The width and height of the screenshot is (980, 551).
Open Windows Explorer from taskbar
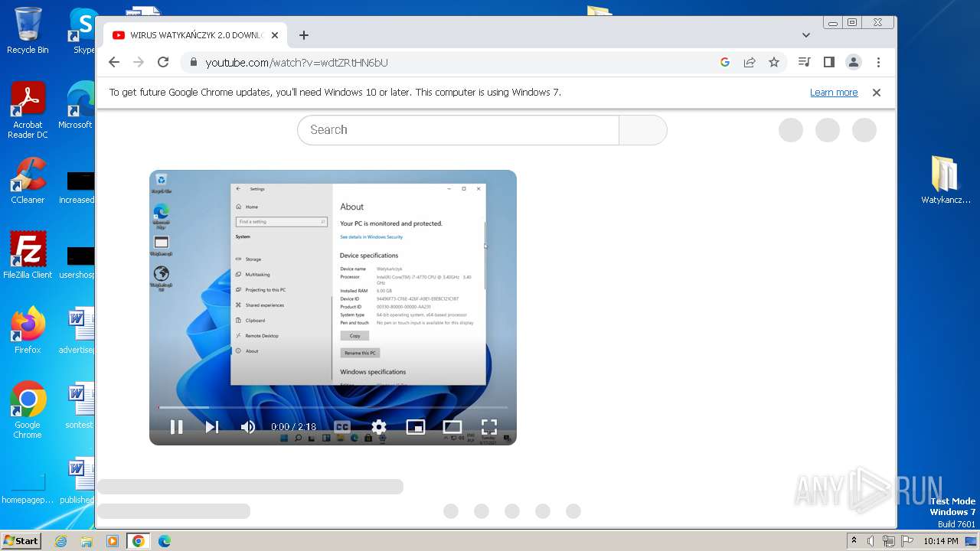(x=87, y=541)
